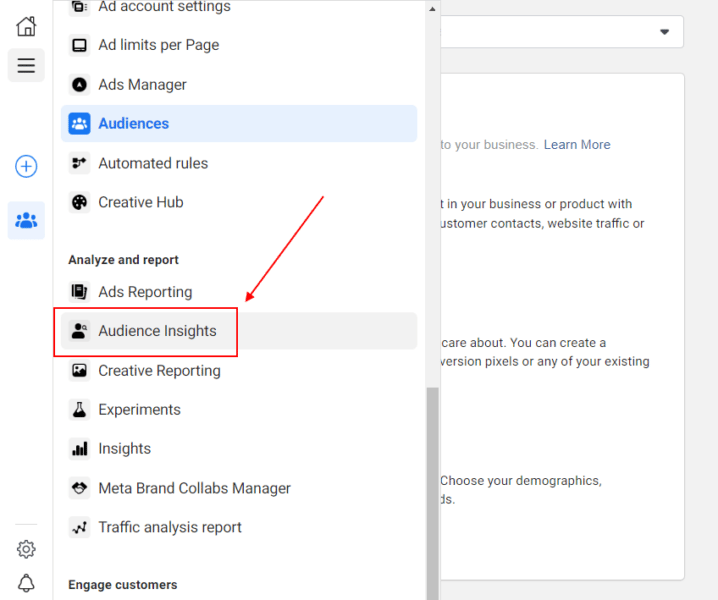Click the Audience Insights person icon
Screen dimensions: 718x600
[x=79, y=331]
